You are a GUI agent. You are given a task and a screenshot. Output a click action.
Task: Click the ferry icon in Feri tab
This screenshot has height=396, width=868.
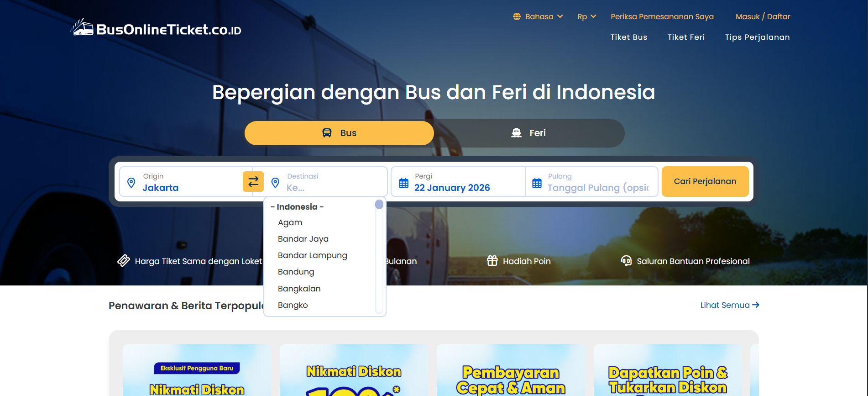point(516,133)
